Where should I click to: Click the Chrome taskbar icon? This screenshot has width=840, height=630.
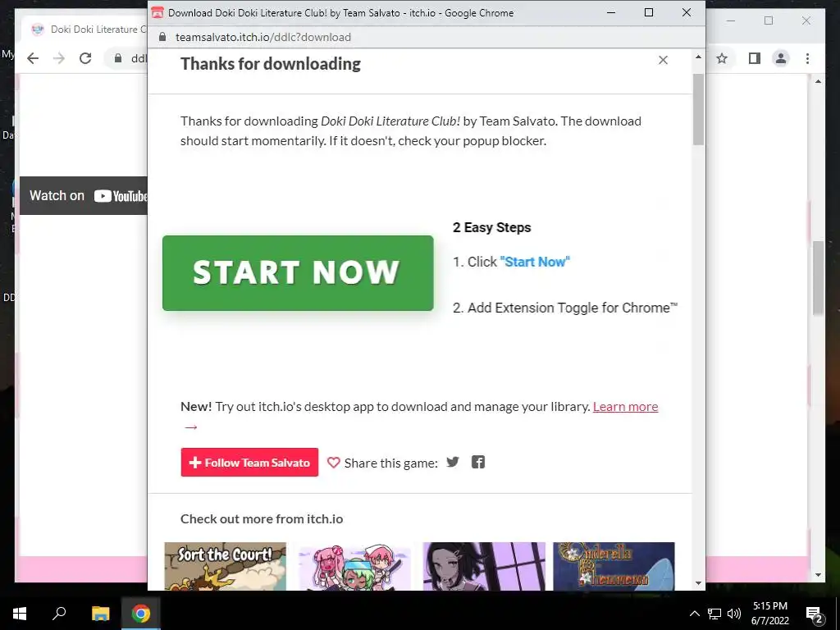[141, 614]
